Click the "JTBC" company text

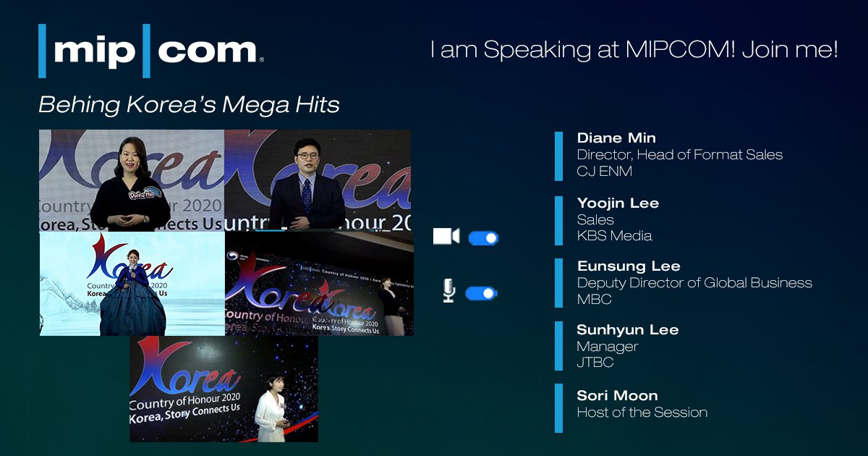[x=595, y=363]
